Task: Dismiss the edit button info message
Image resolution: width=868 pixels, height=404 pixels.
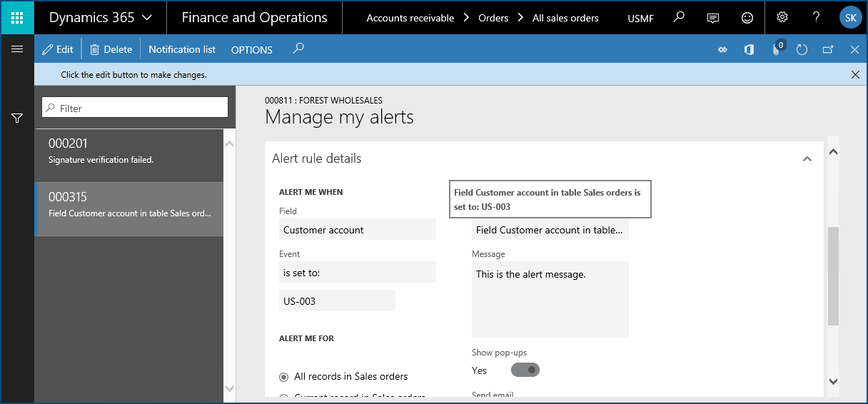Action: click(855, 74)
